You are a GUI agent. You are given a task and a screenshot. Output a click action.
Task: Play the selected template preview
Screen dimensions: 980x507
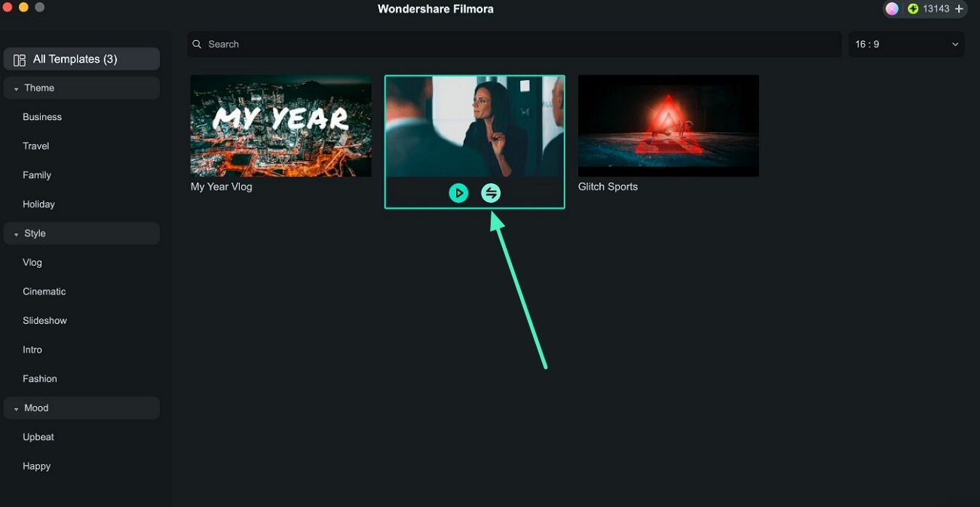coord(458,193)
